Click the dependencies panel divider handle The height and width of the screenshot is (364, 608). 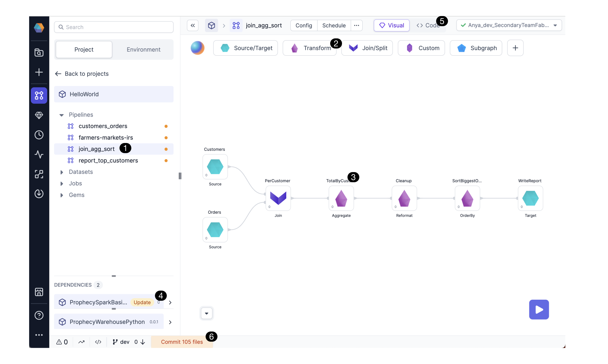pyautogui.click(x=114, y=276)
